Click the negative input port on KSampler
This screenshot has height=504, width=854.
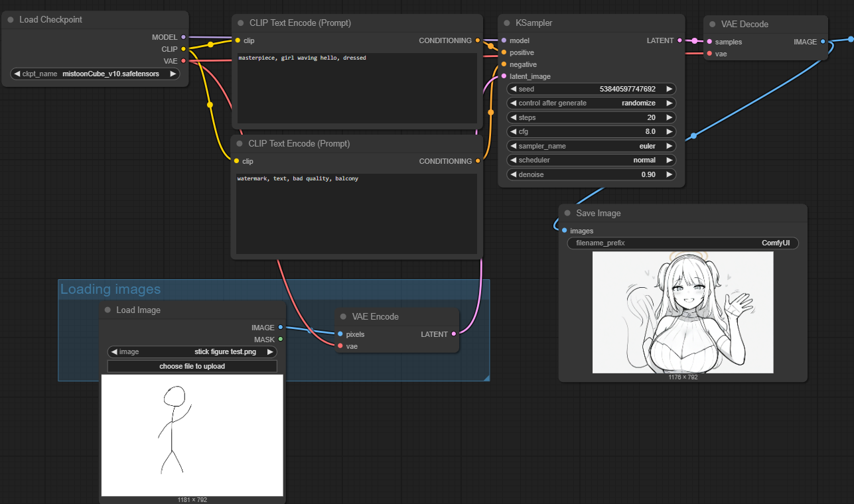point(504,64)
